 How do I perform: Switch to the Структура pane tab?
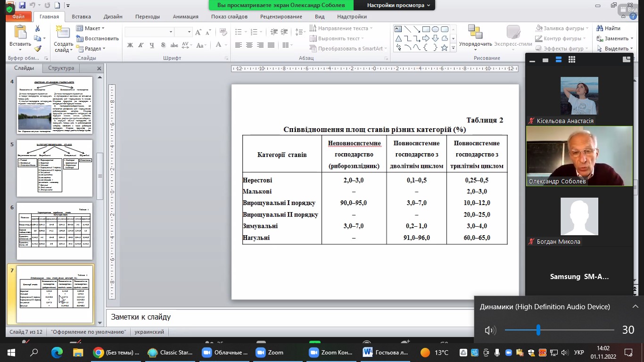point(61,68)
